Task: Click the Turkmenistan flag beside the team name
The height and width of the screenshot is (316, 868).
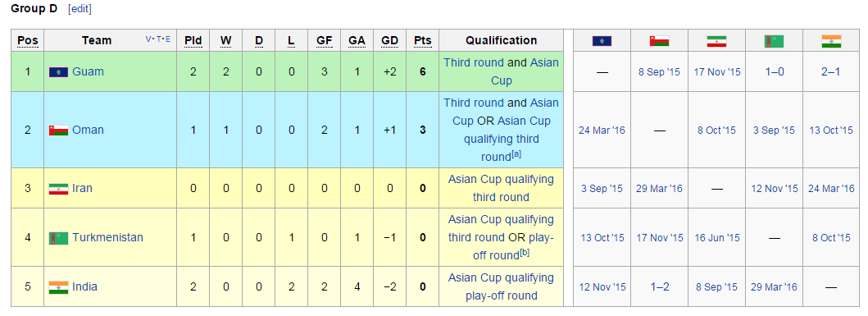Action: tap(59, 238)
